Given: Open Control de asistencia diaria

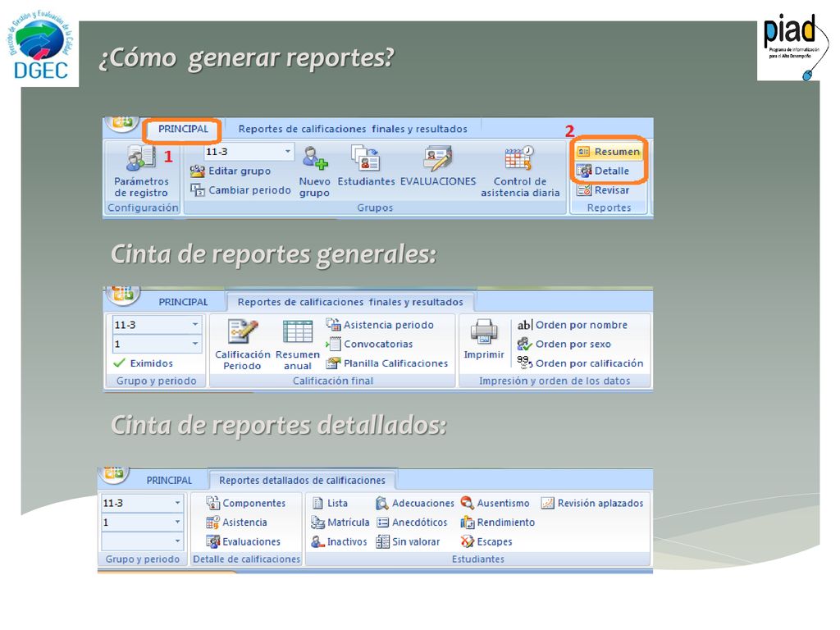Looking at the screenshot, I should (520, 171).
